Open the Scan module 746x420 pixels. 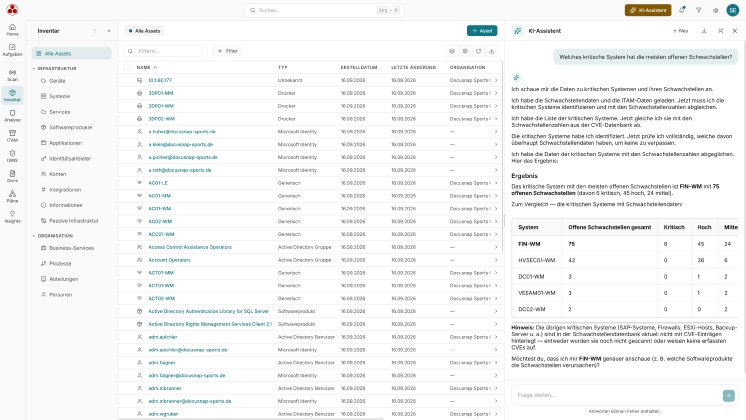12,75
